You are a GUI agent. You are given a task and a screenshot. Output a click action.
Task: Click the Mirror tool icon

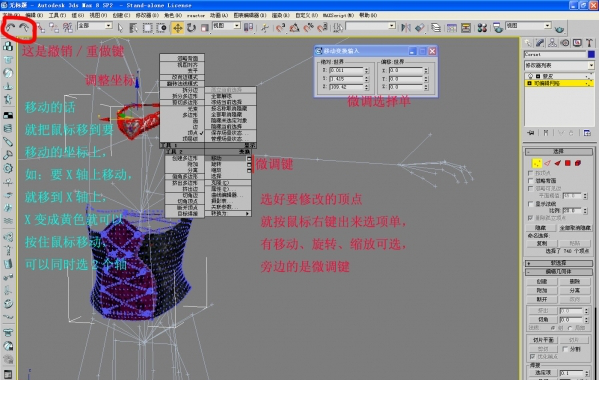click(406, 28)
